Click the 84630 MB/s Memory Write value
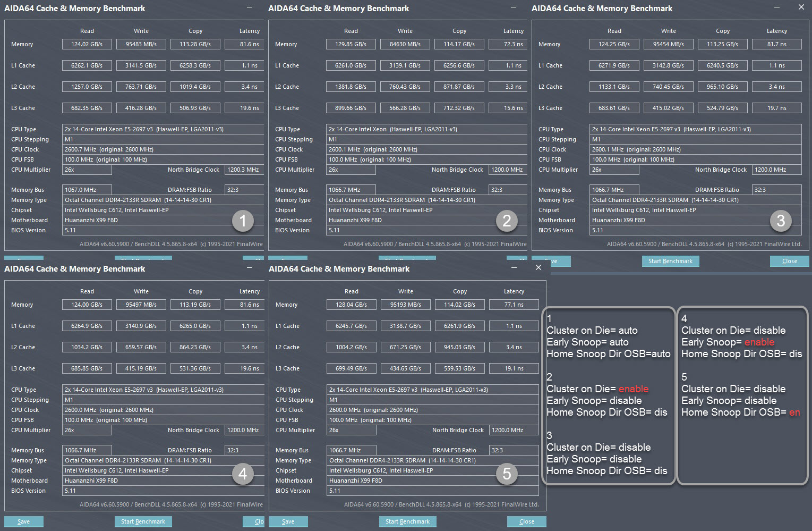 (405, 44)
